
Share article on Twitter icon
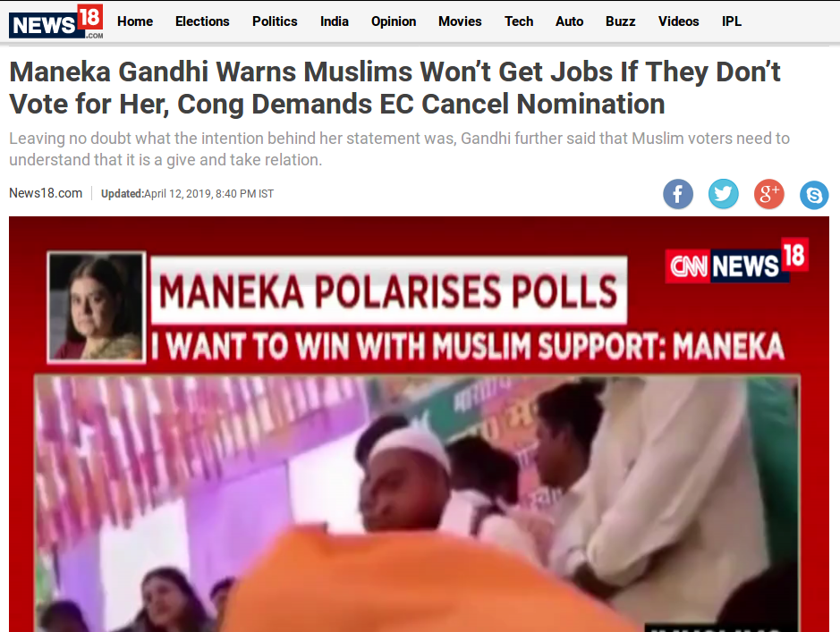coord(723,194)
